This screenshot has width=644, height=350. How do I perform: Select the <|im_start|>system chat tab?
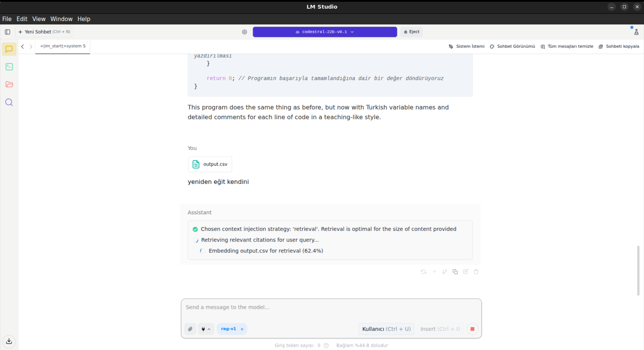tap(63, 46)
